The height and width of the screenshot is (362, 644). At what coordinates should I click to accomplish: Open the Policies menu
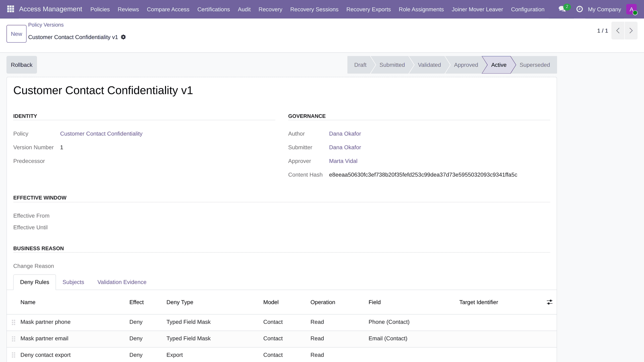[100, 9]
